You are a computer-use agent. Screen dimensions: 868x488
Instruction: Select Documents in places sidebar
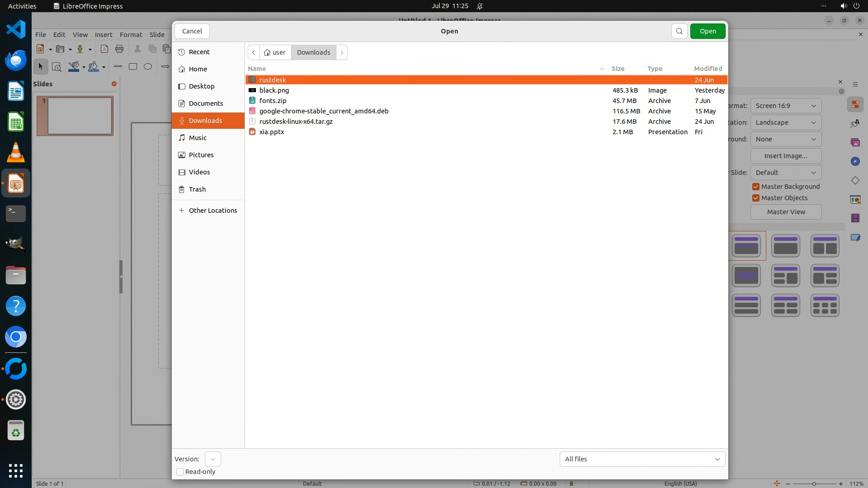pos(206,103)
